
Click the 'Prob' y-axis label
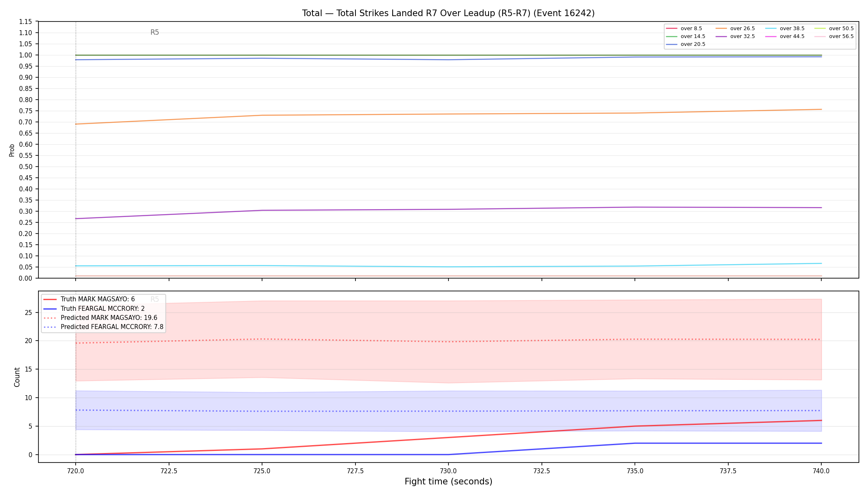coord(12,150)
